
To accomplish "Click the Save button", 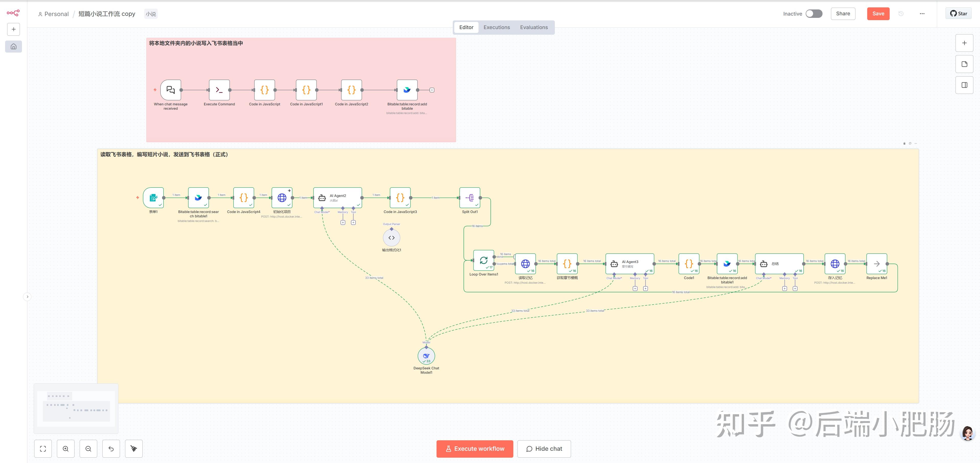I will (x=878, y=14).
